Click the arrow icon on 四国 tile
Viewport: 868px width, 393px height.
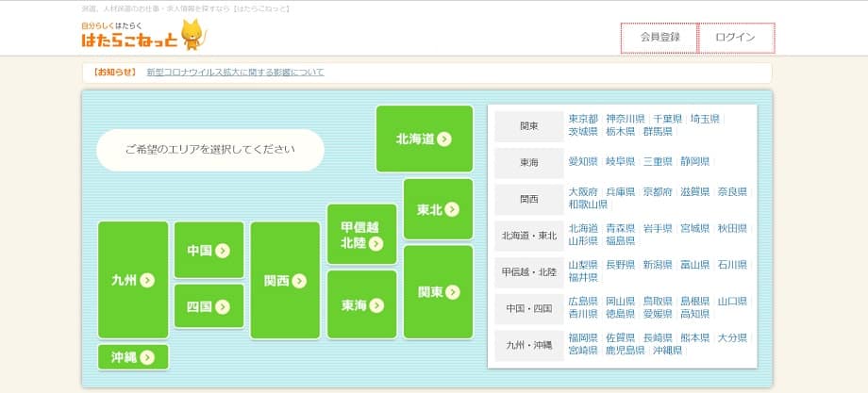click(x=223, y=307)
